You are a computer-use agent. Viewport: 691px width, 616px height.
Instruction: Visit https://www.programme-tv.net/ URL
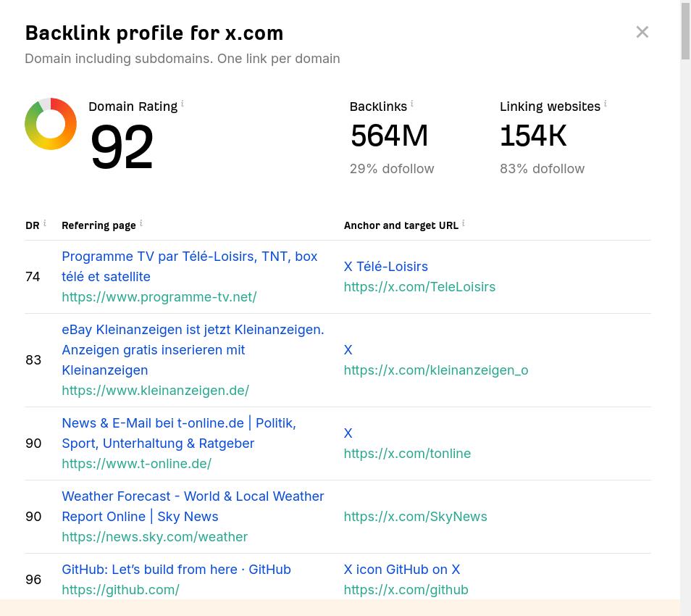[x=159, y=296]
